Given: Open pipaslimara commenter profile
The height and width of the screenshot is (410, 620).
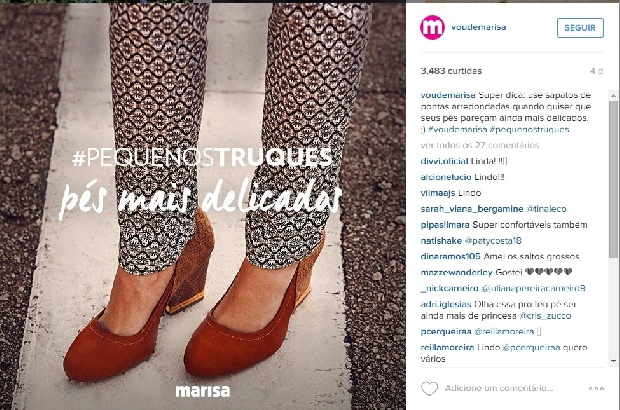Looking at the screenshot, I should [x=445, y=225].
